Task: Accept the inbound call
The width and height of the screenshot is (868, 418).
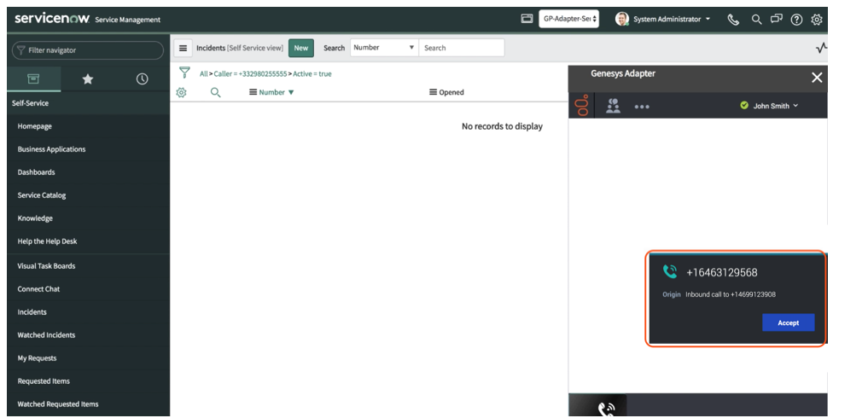Action: click(x=788, y=322)
